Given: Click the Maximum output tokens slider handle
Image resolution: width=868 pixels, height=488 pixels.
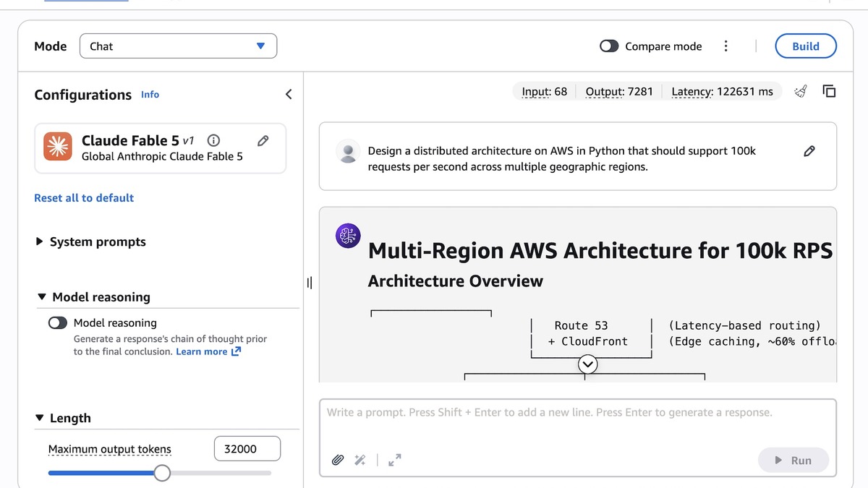Looking at the screenshot, I should coord(162,473).
